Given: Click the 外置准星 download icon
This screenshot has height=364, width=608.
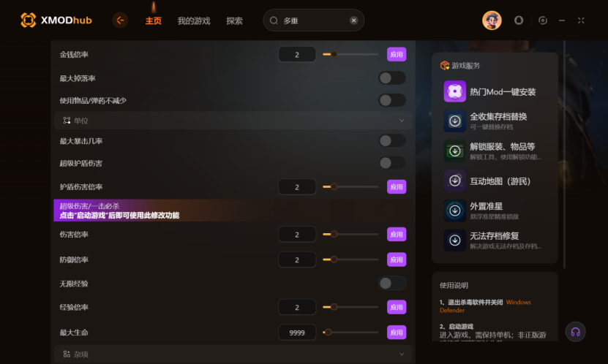Looking at the screenshot, I should [x=455, y=211].
